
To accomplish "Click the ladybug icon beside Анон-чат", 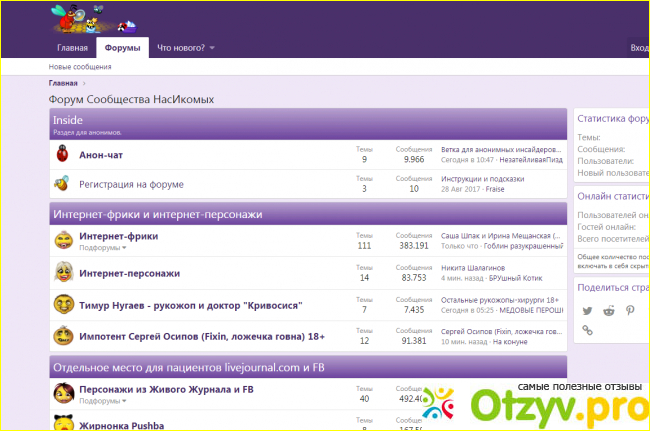I will 63,154.
